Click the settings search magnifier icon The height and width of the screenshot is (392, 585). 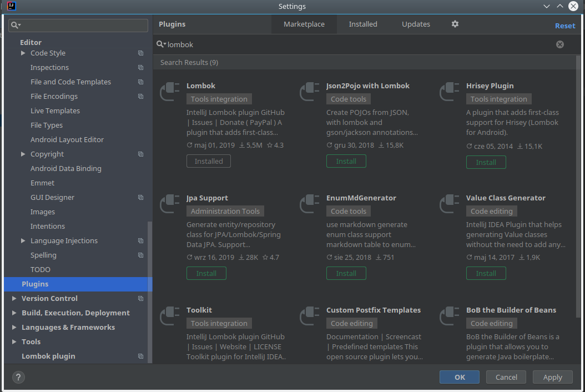16,25
